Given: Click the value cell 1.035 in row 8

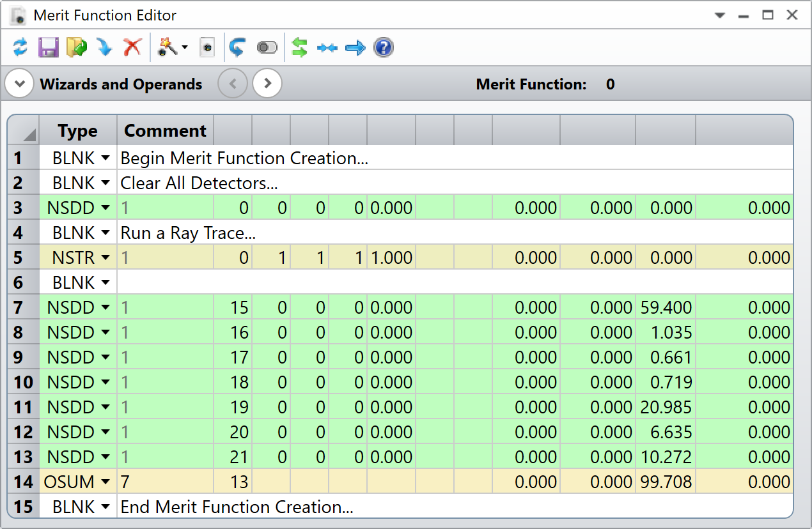Looking at the screenshot, I should 666,332.
